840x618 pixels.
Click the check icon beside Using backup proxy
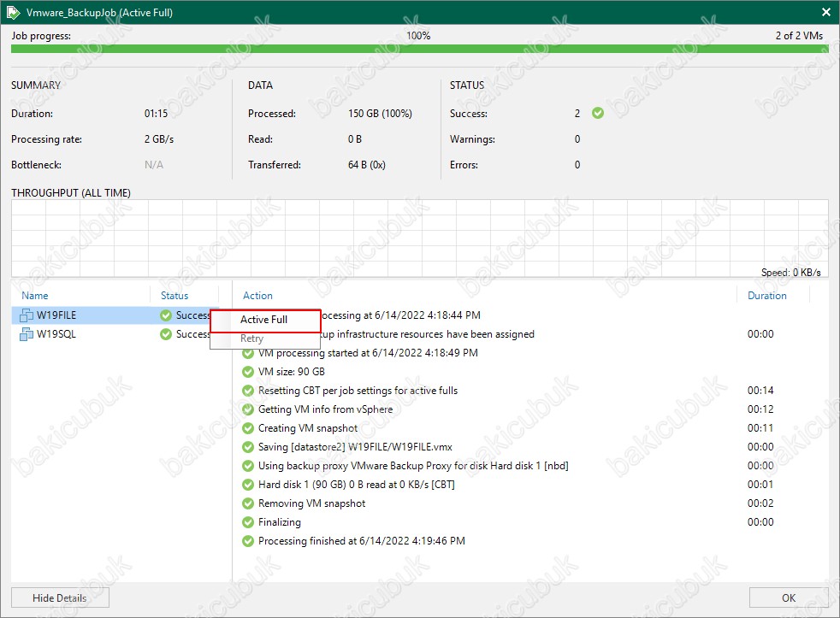(x=247, y=465)
